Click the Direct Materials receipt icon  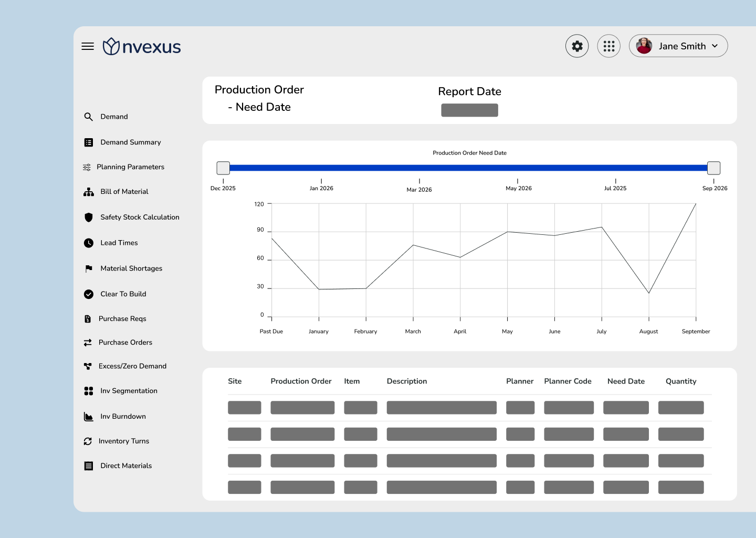pos(89,466)
